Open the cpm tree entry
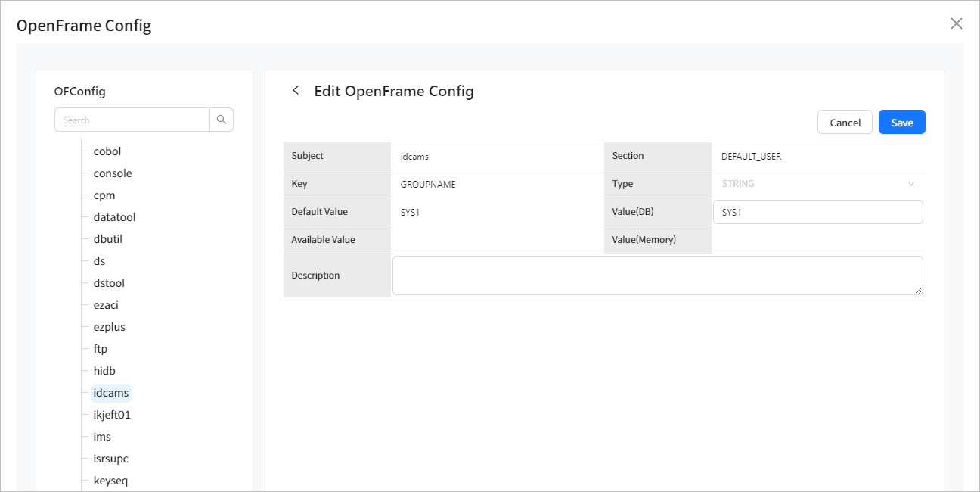980x492 pixels. pyautogui.click(x=104, y=195)
